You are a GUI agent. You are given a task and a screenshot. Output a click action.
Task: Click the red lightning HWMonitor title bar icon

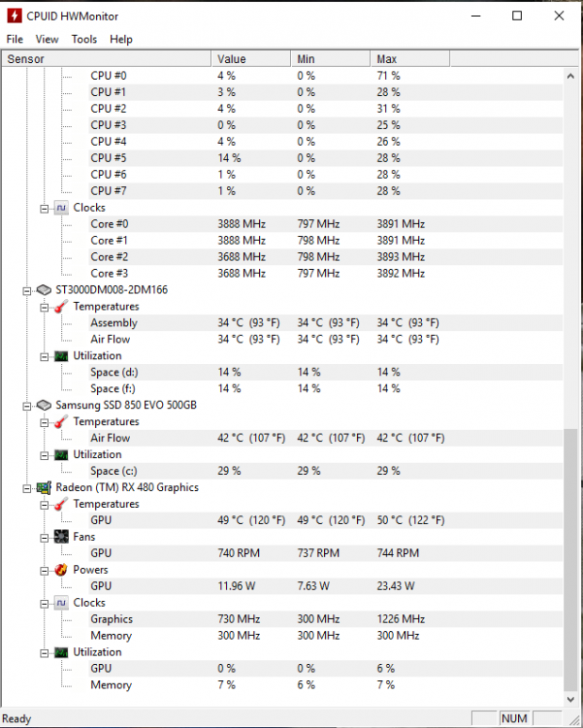[15, 16]
